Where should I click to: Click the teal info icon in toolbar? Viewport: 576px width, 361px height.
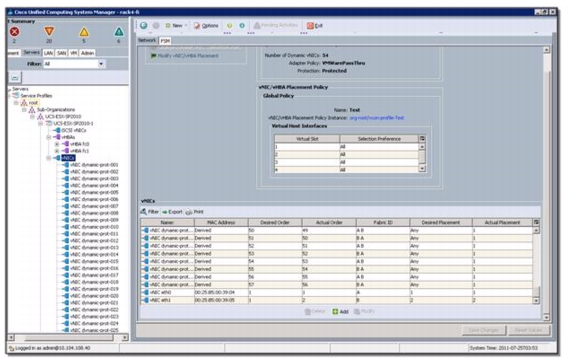coord(242,25)
